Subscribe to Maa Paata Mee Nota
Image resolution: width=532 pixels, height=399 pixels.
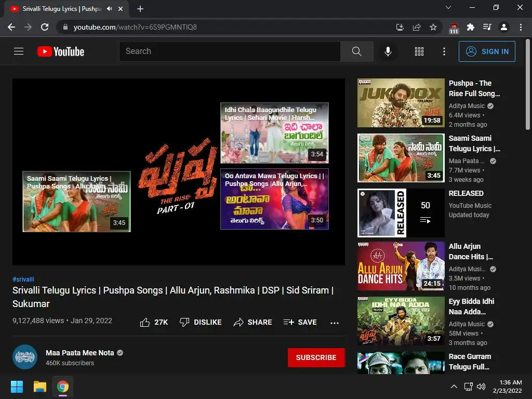tap(316, 357)
